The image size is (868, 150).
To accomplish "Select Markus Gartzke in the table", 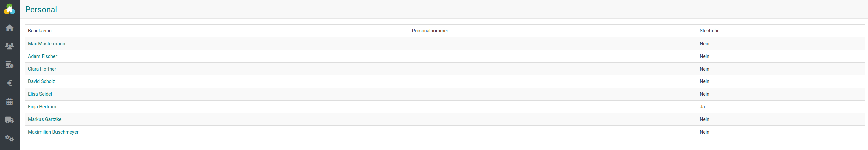I will [45, 119].
